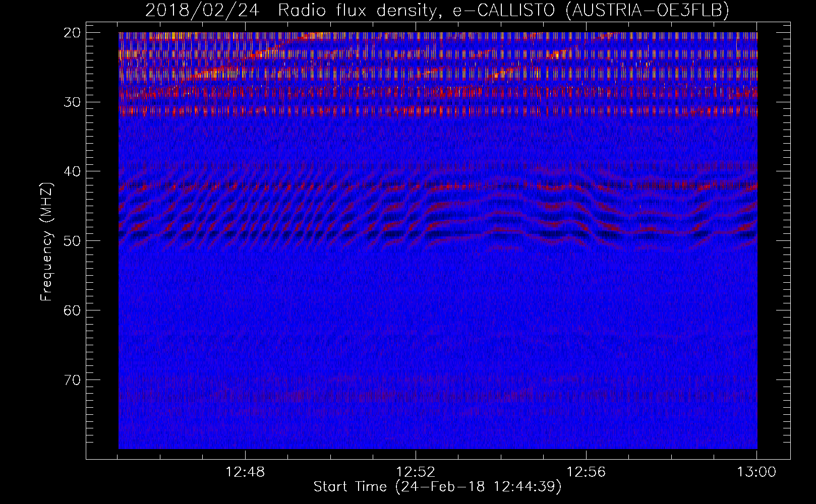Click the 'Start Time (24-Feb-18 12:44:39)' axis label
Screen dimensions: 816x504
pyautogui.click(x=437, y=487)
